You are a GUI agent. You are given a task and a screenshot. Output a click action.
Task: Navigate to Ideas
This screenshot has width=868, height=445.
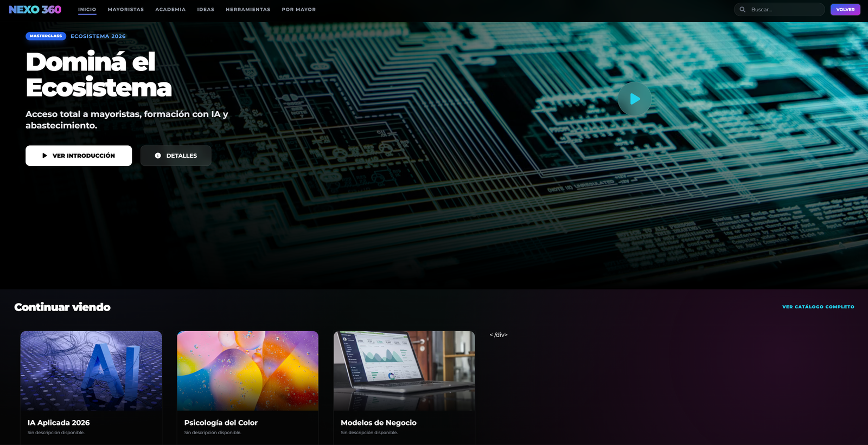click(206, 10)
